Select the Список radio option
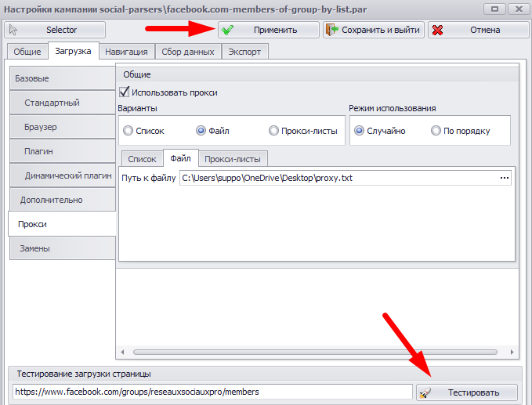This screenshot has height=405, width=532. point(128,131)
